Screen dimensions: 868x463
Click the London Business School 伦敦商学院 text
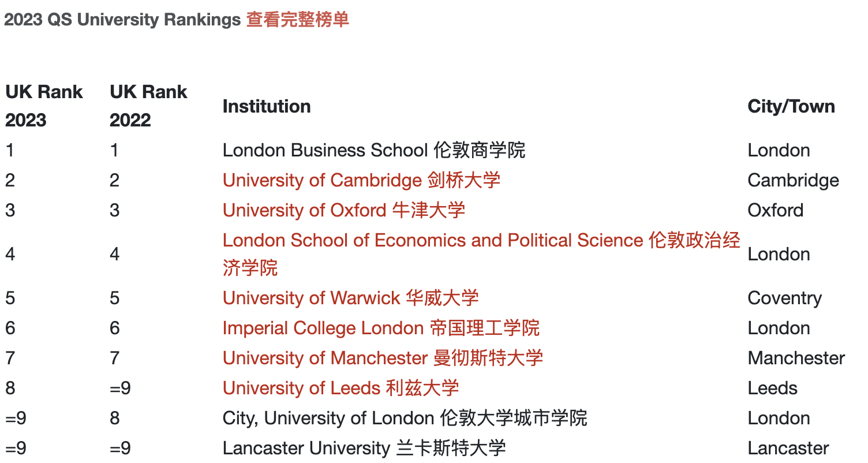pos(374,150)
